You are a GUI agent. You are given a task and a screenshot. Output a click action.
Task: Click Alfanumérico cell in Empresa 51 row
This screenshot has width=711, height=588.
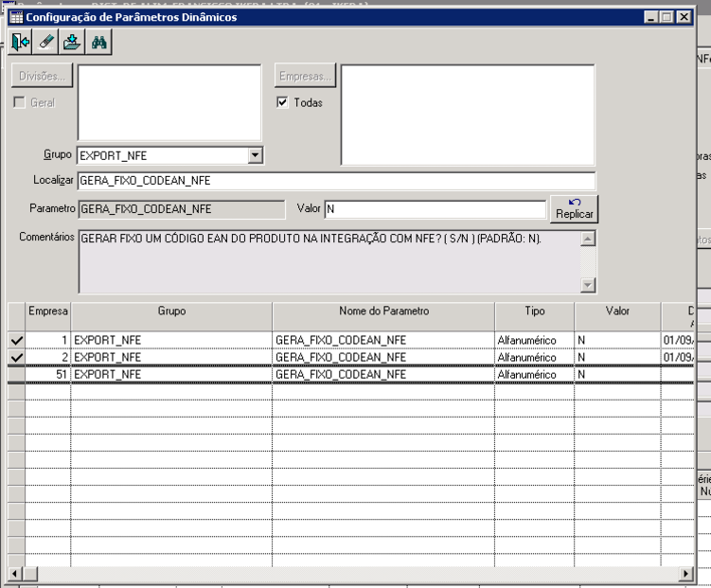(535, 374)
